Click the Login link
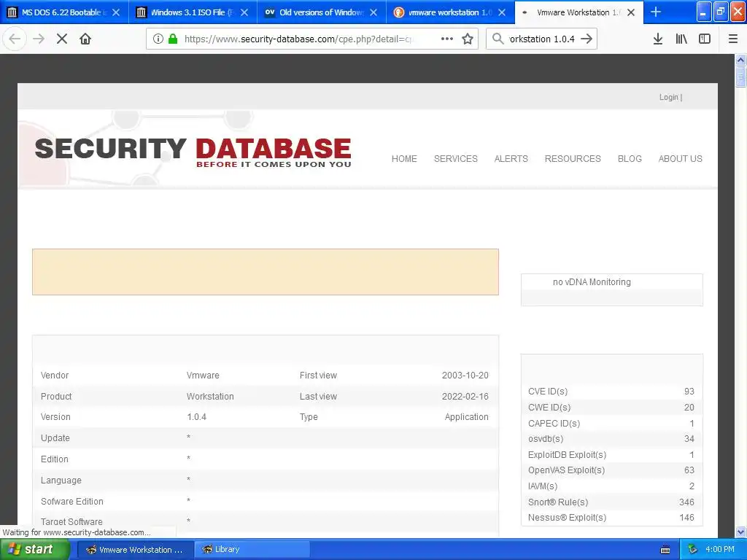The image size is (747, 560). [x=668, y=97]
